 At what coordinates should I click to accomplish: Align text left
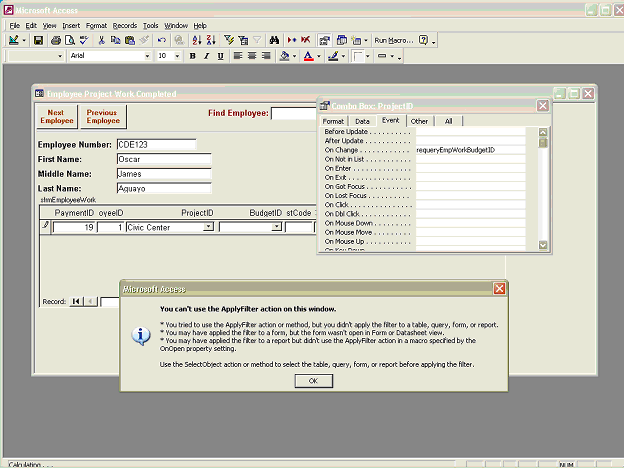click(238, 56)
